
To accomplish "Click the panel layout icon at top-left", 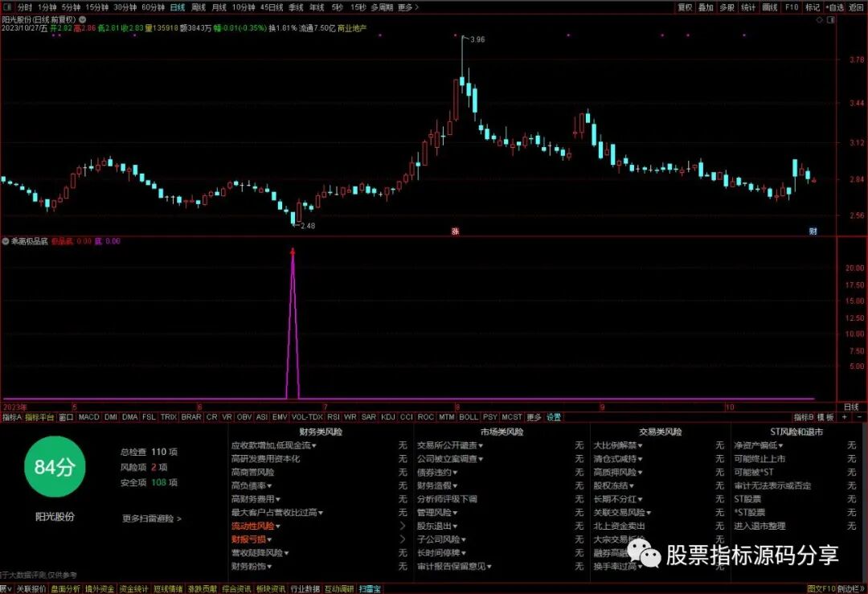I will [7, 7].
